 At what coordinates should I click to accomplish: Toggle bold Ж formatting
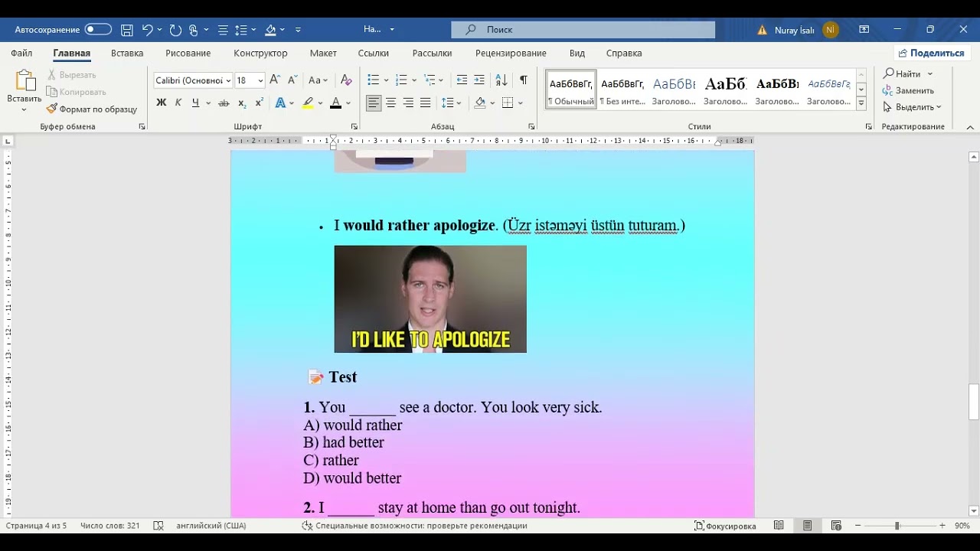tap(162, 103)
